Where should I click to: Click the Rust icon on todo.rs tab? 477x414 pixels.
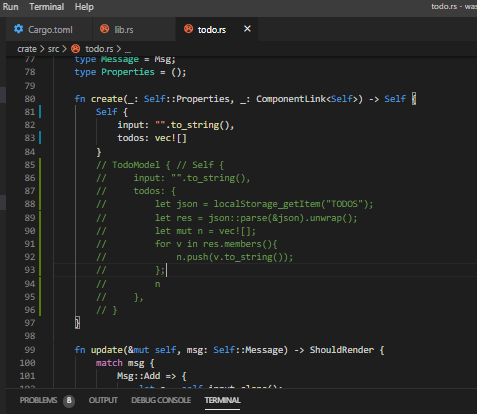pyautogui.click(x=188, y=29)
